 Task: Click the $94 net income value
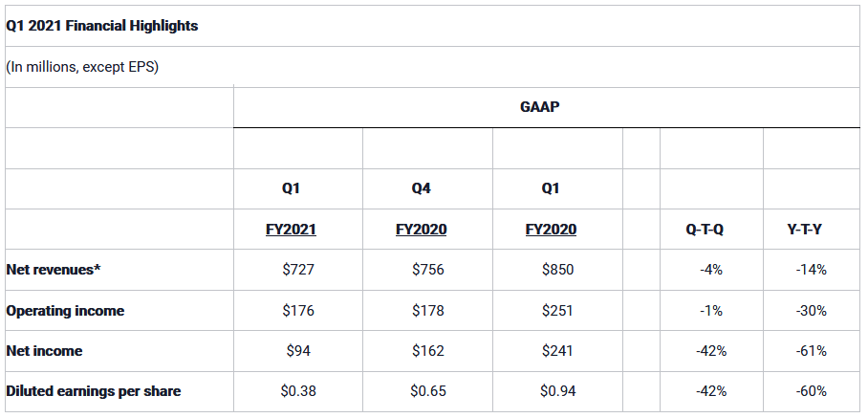pos(298,351)
